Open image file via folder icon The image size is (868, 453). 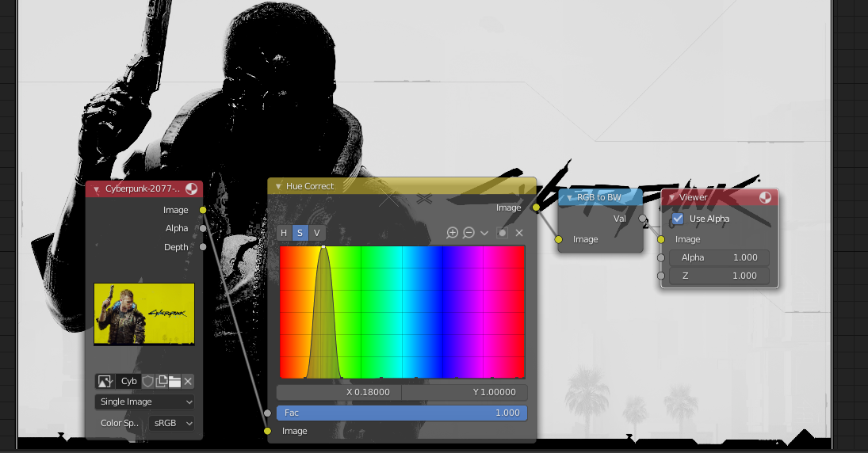174,381
